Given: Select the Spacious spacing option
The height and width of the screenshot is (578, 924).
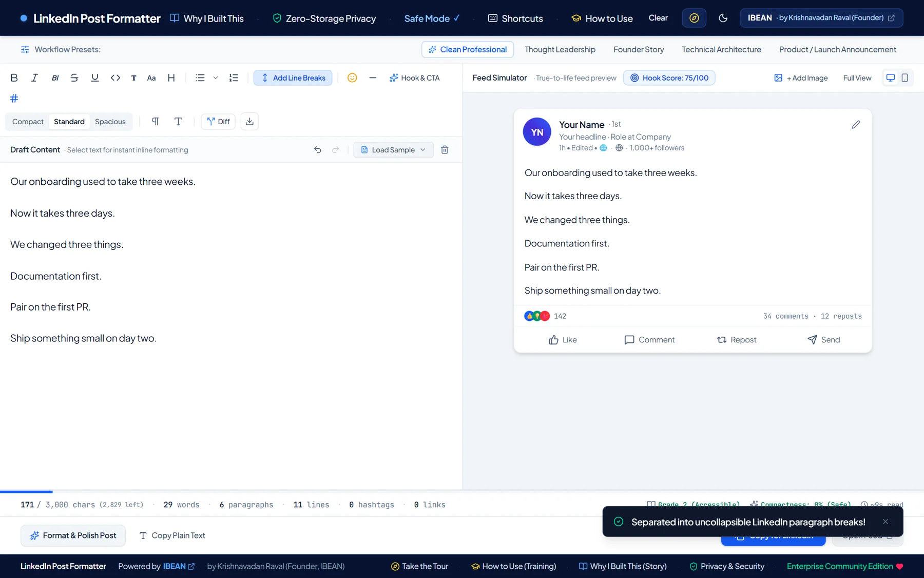Looking at the screenshot, I should (110, 122).
